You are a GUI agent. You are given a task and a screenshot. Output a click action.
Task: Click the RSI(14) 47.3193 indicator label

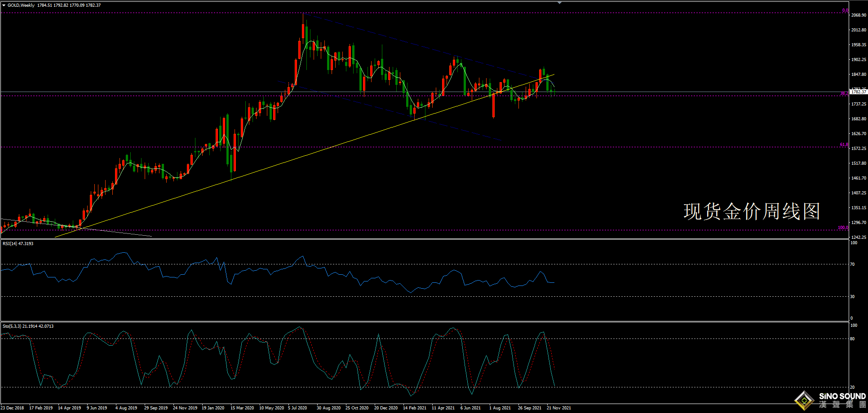pyautogui.click(x=18, y=244)
